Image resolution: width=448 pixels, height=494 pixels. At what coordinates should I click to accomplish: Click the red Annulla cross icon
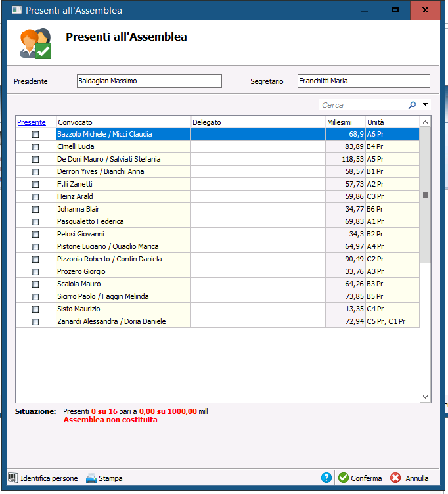(395, 478)
